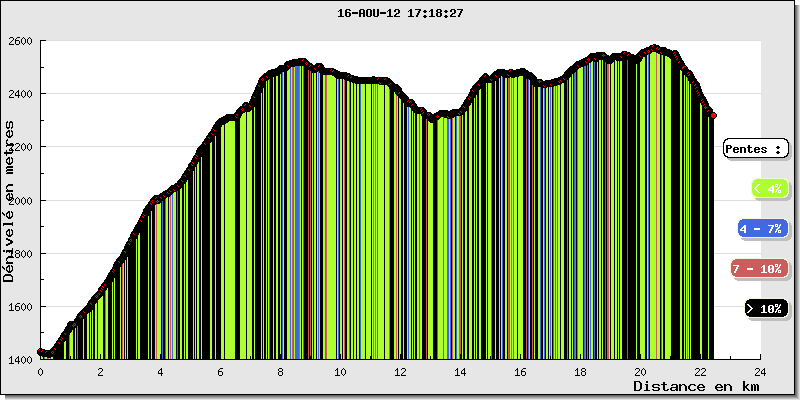Click the black "> 10%" legend entry
Image resolution: width=800 pixels, height=400 pixels.
[x=765, y=309]
